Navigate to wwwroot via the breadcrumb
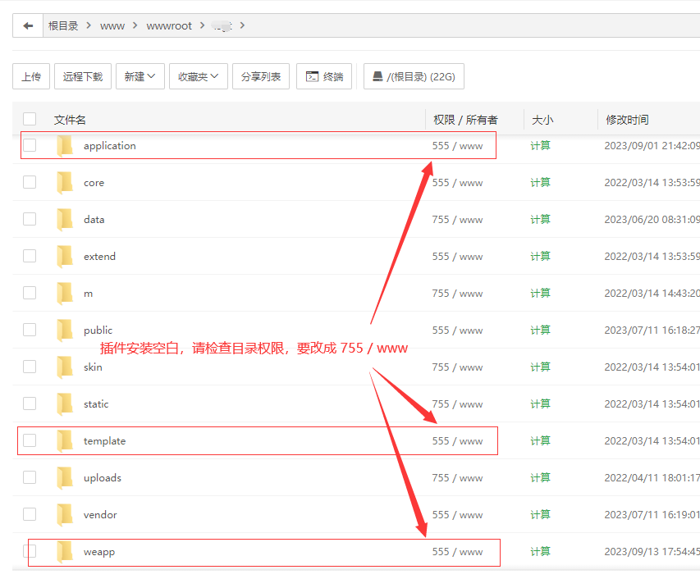Viewport: 700px width, 588px height. coord(169,25)
